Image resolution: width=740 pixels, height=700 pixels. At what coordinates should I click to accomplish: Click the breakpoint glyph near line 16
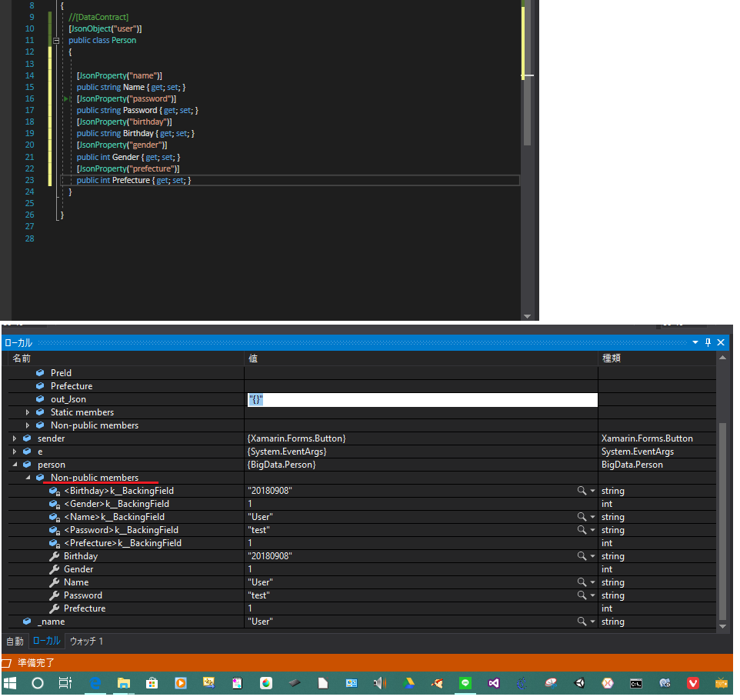tap(66, 98)
